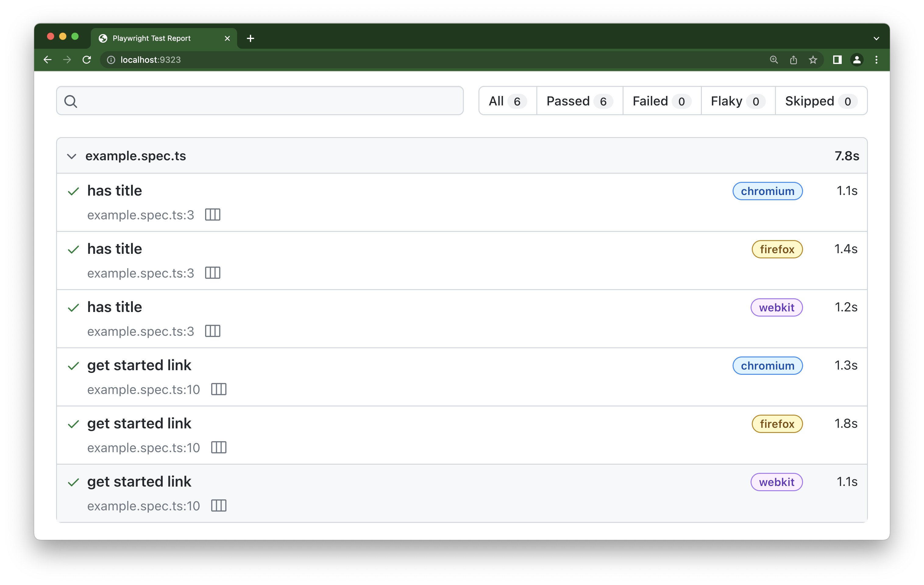Click the trace viewer icon for webkit get started link
This screenshot has width=924, height=585.
point(219,505)
